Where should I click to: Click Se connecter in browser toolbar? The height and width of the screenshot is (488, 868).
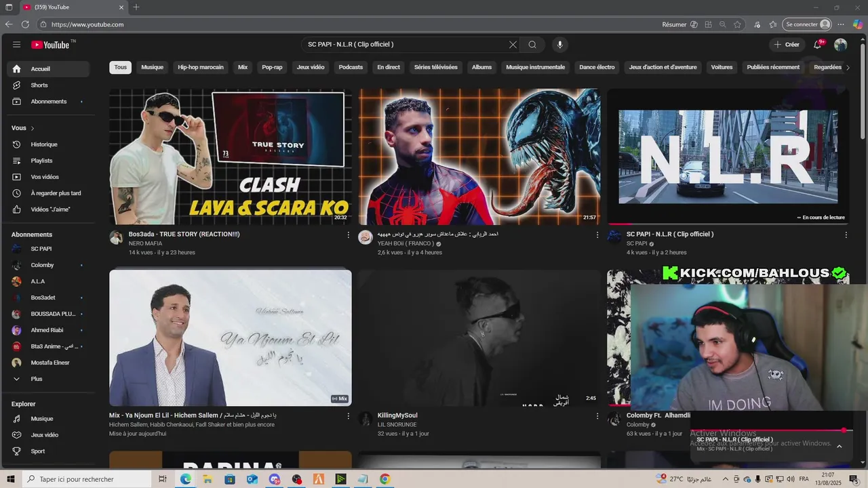point(807,24)
